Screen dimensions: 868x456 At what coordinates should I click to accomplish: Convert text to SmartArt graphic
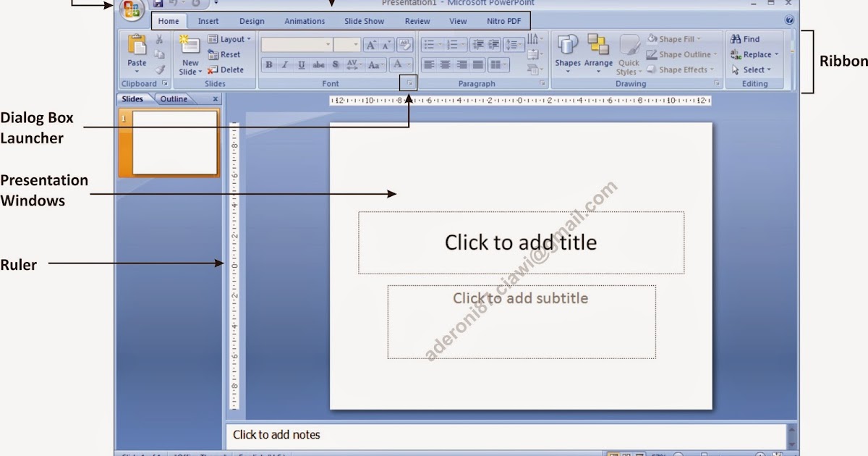tap(535, 70)
